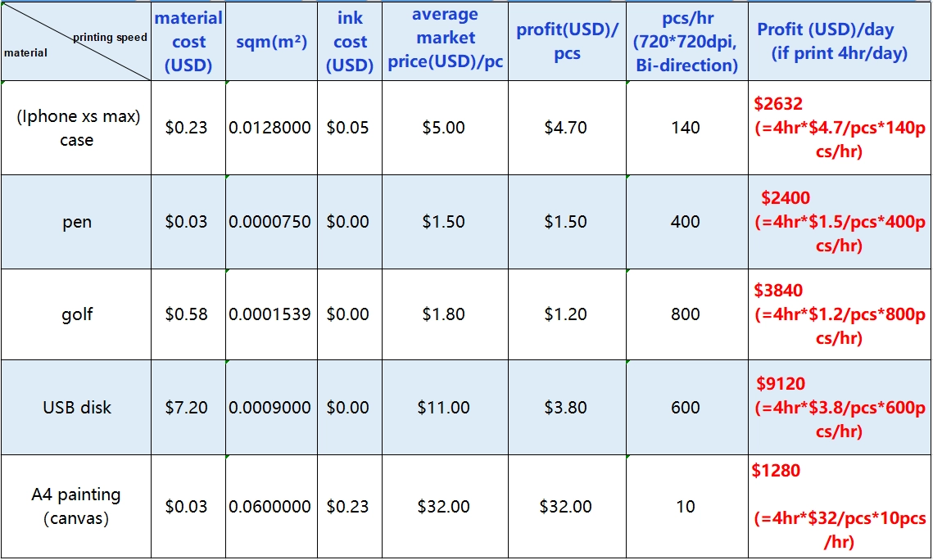Click the 'average market price(USD)/pc' header

pyautogui.click(x=445, y=42)
